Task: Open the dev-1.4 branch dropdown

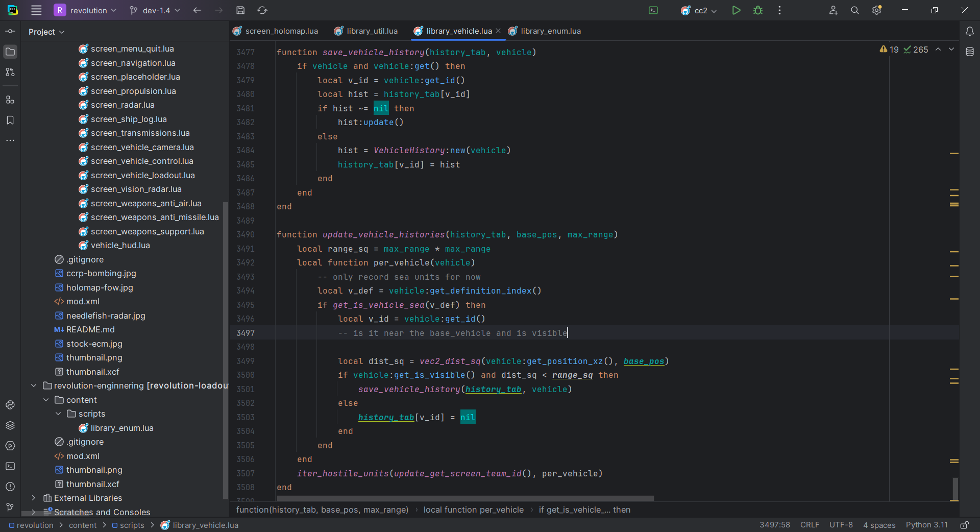Action: point(155,10)
